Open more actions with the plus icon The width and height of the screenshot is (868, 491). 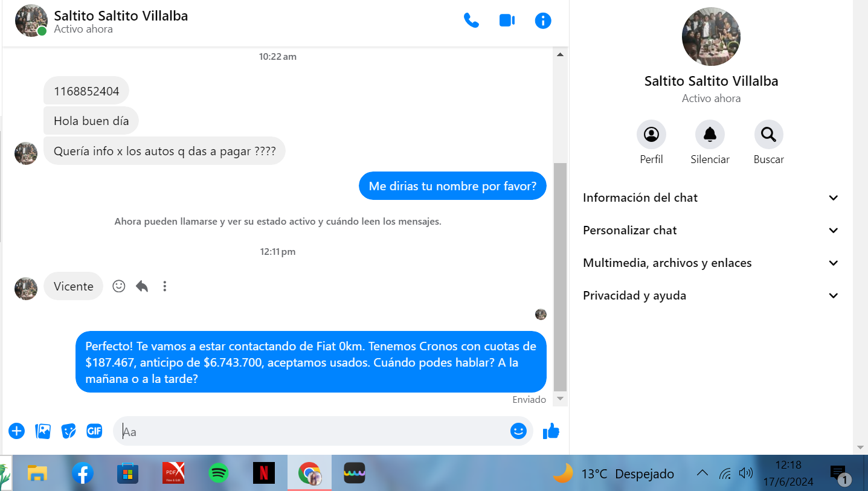[16, 431]
